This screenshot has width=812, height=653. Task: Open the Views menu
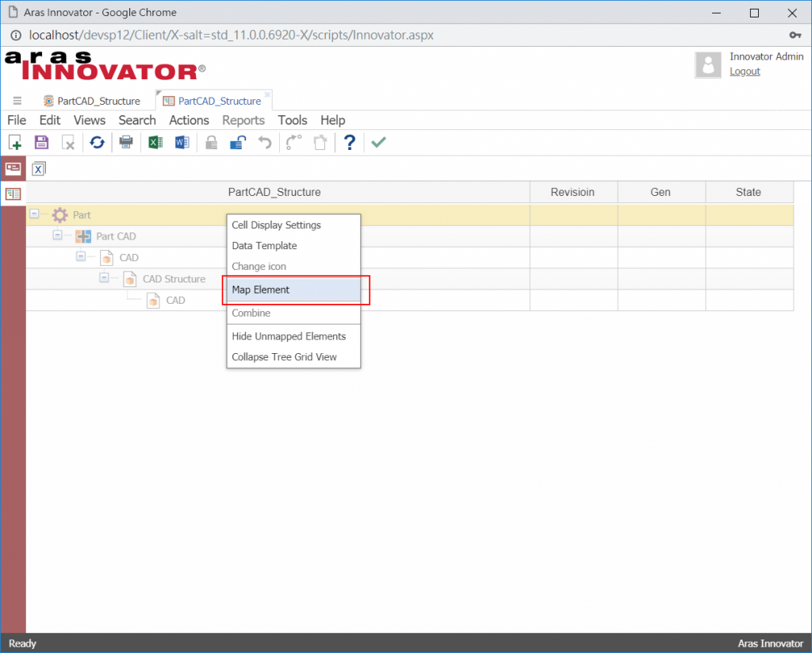click(x=90, y=121)
